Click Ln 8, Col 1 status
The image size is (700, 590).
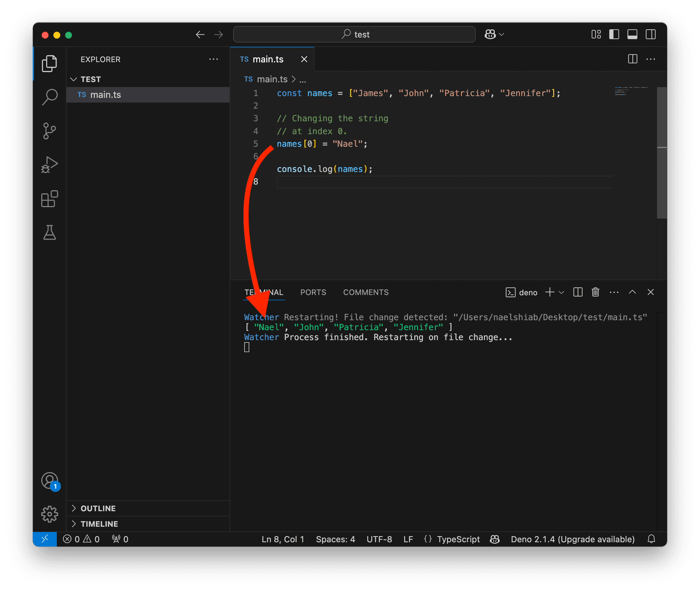(283, 539)
